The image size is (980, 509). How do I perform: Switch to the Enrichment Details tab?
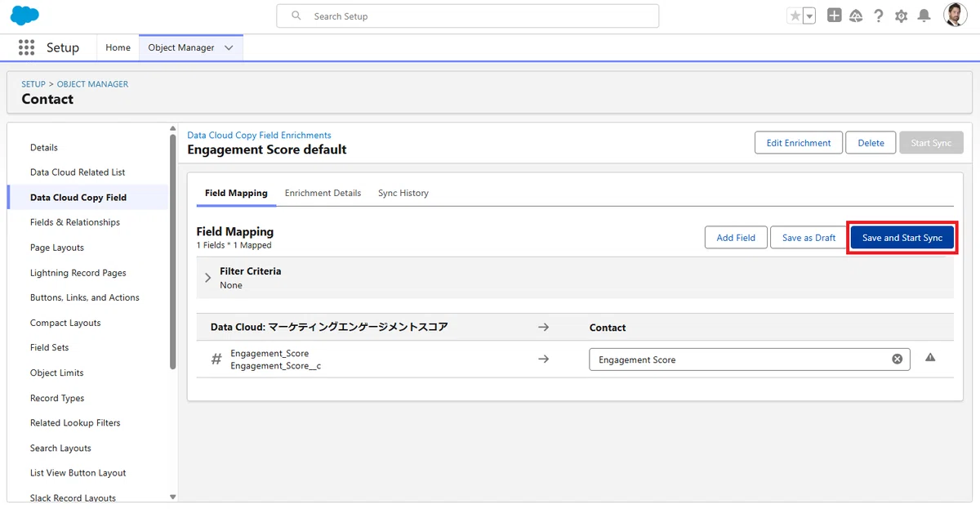323,193
